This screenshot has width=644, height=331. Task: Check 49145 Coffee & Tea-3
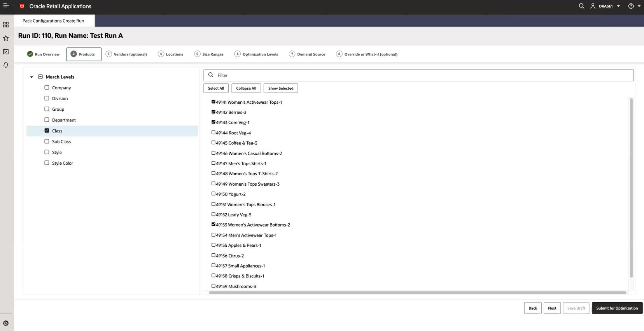coord(213,143)
